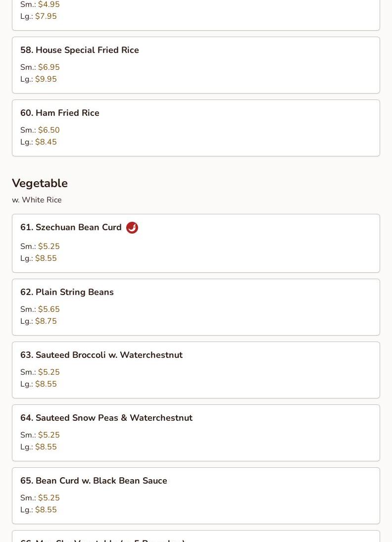Choose 62. Plain String Beans

pos(67,292)
